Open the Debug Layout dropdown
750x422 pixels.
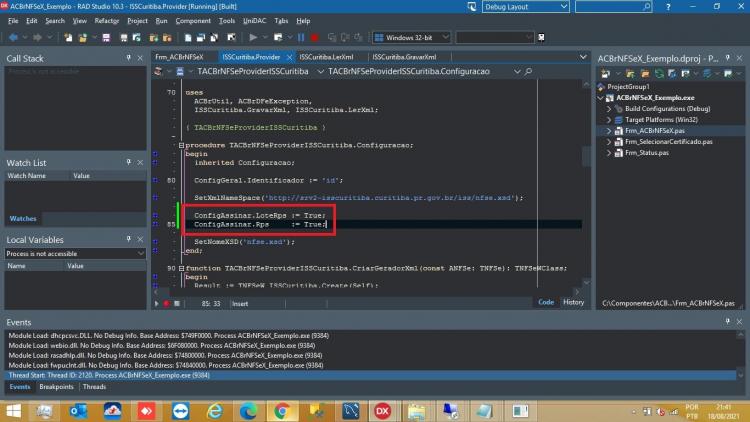(x=525, y=7)
